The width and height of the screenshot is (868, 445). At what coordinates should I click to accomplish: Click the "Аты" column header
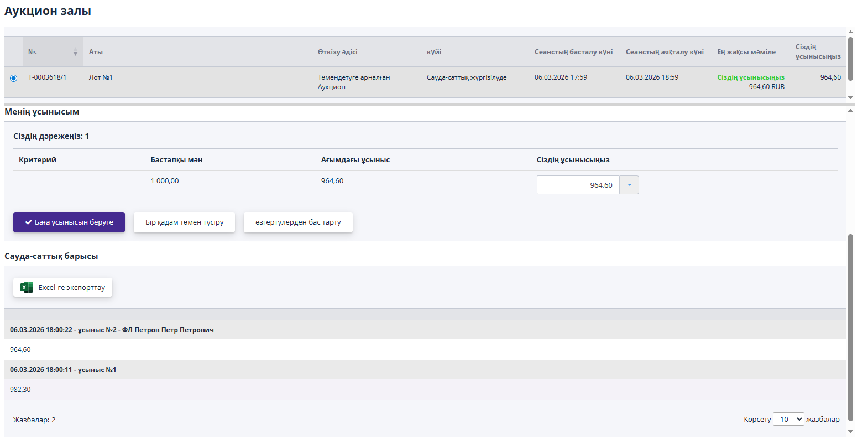[96, 52]
